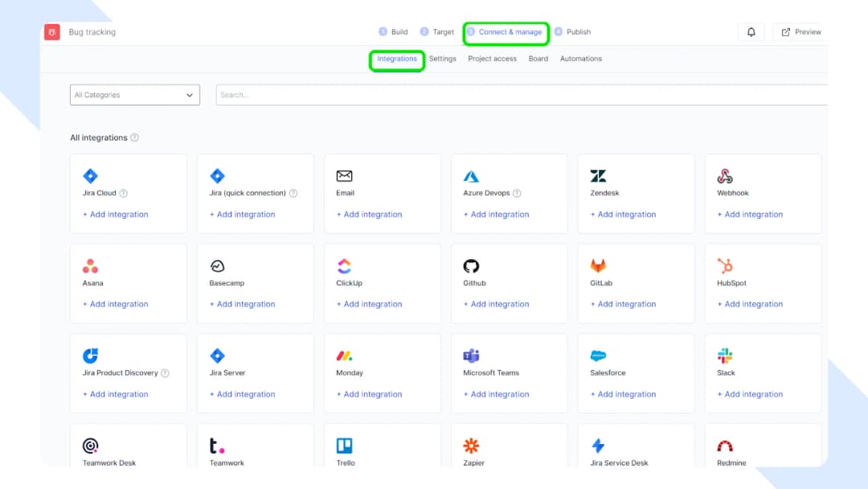Image resolution: width=868 pixels, height=489 pixels.
Task: Click the Github icon
Action: (x=471, y=265)
